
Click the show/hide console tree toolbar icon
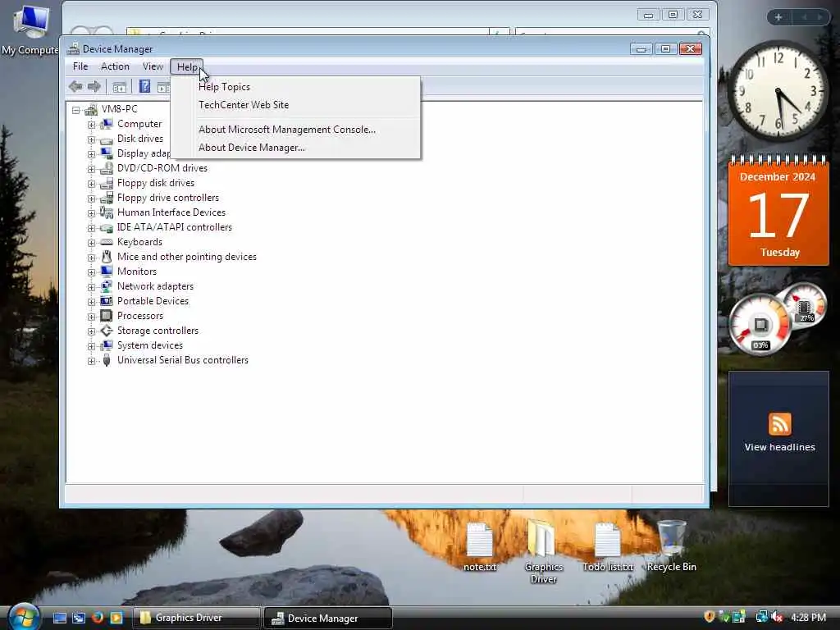[x=119, y=87]
